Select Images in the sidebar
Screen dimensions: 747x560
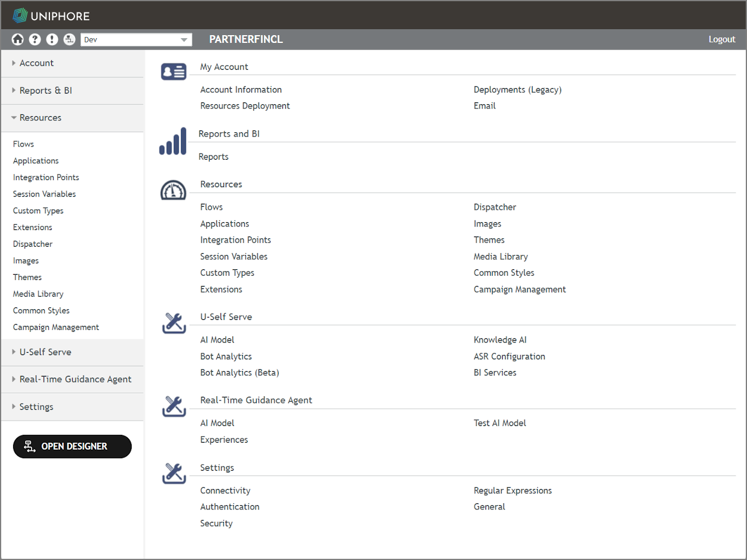pyautogui.click(x=26, y=261)
